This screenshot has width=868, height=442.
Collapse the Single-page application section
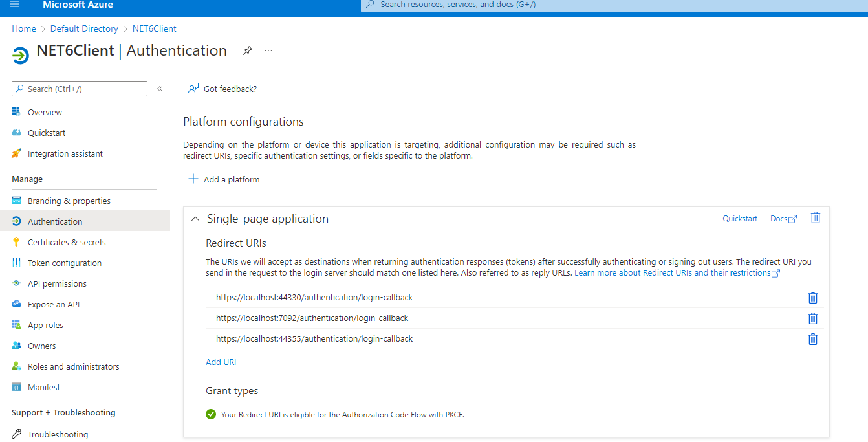click(x=195, y=219)
